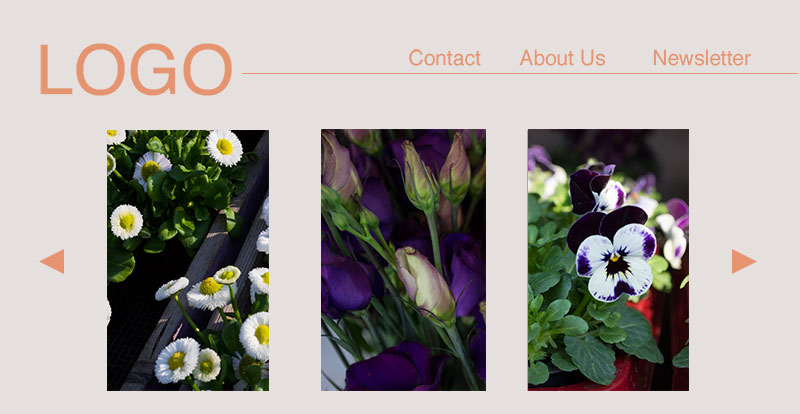Viewport: 800px width, 414px height.
Task: Select the third gallery image with pansies
Action: [x=608, y=260]
